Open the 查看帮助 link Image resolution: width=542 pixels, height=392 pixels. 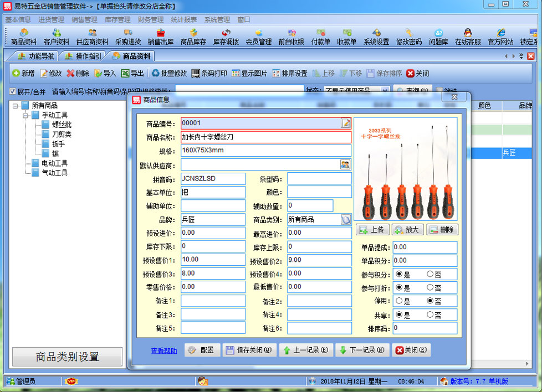[x=164, y=350]
